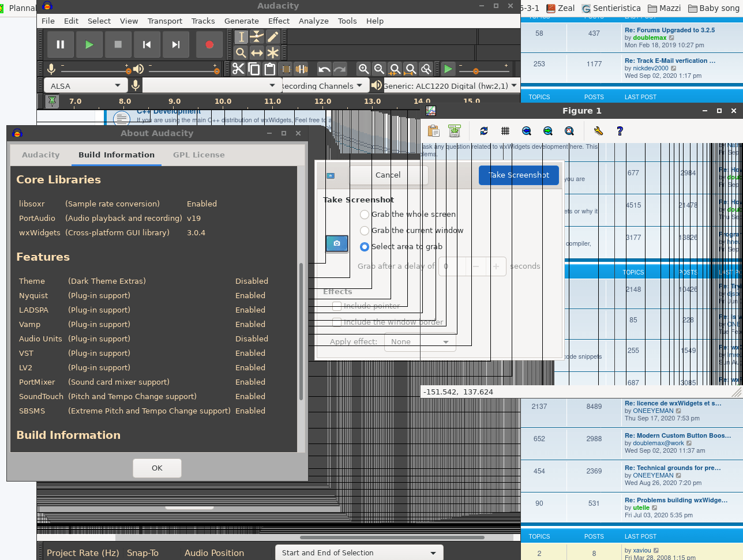The width and height of the screenshot is (743, 560).
Task: Copy selection using the Copy icon
Action: pos(254,69)
